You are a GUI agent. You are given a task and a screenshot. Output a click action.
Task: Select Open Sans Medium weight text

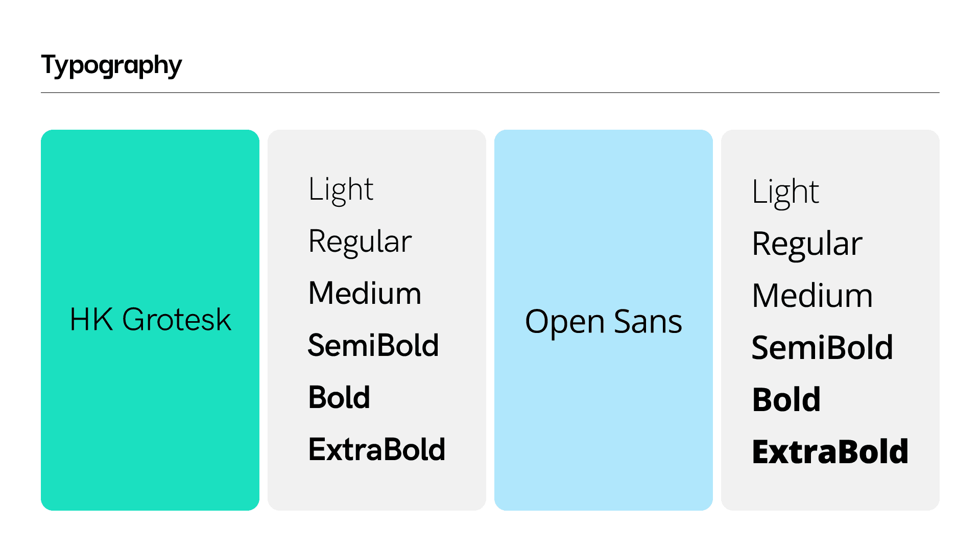812,296
